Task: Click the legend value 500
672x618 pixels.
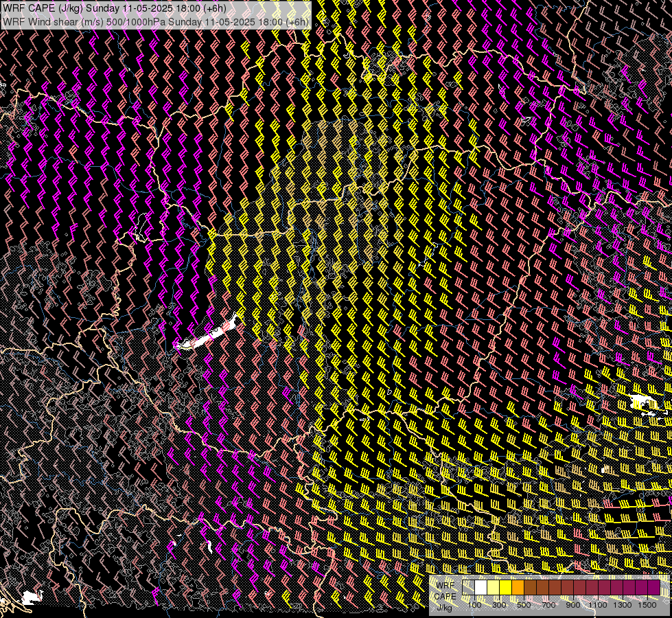Action: point(524,605)
